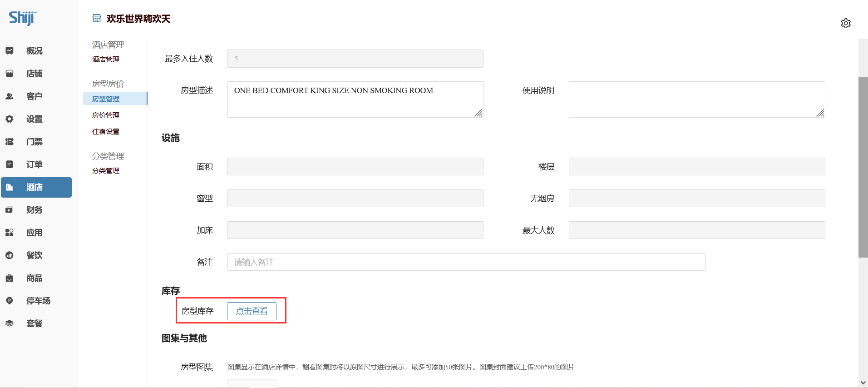Click the 店铺 store icon
This screenshot has height=388, width=868.
(x=10, y=74)
